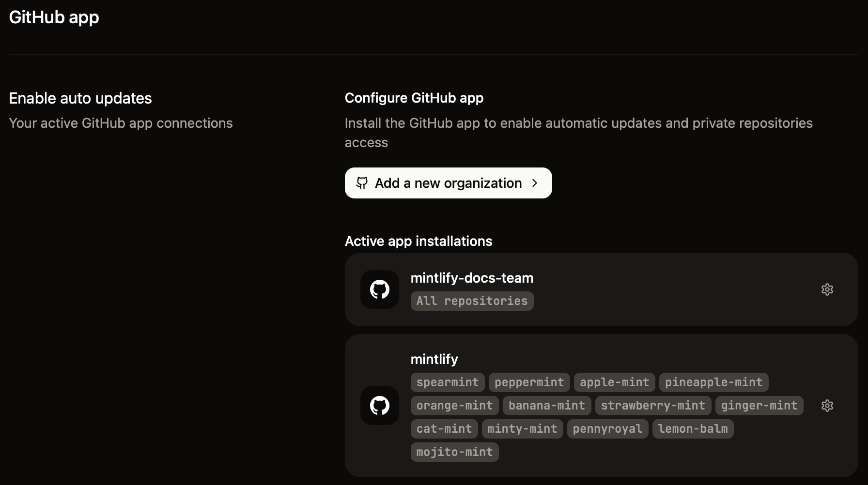Select the peppermint repository tag
This screenshot has height=485, width=868.
tap(528, 382)
